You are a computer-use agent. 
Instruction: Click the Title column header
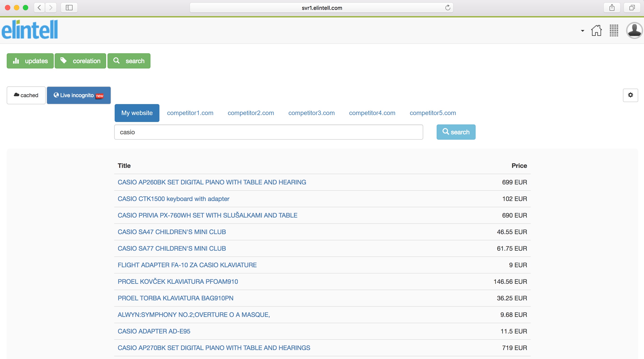click(x=124, y=166)
